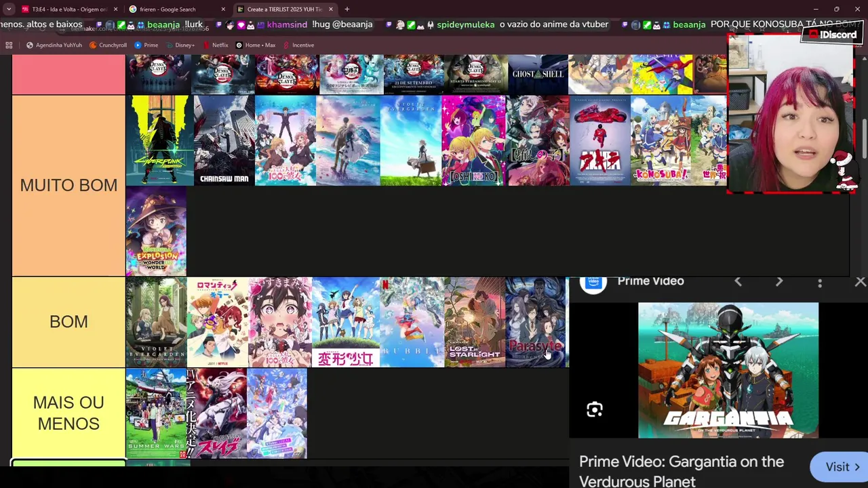
Task: Open the Prime bookmark
Action: tap(146, 45)
